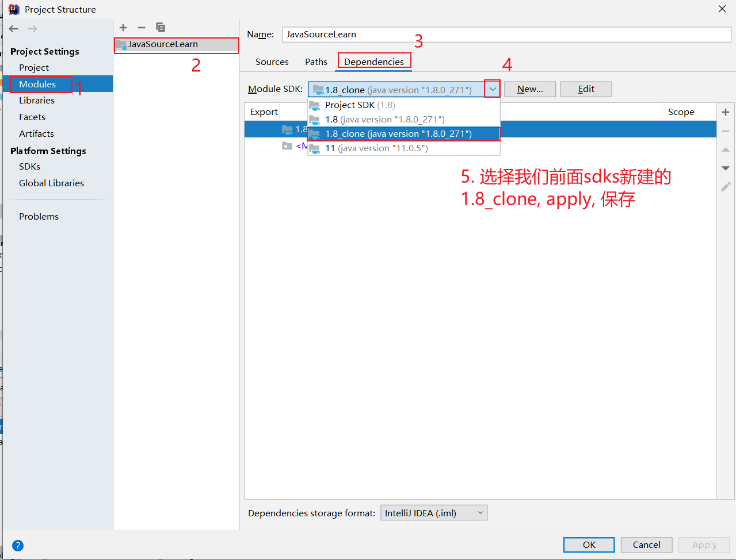Select the JavaSourceLearn module
The height and width of the screenshot is (560, 736).
pyautogui.click(x=163, y=44)
